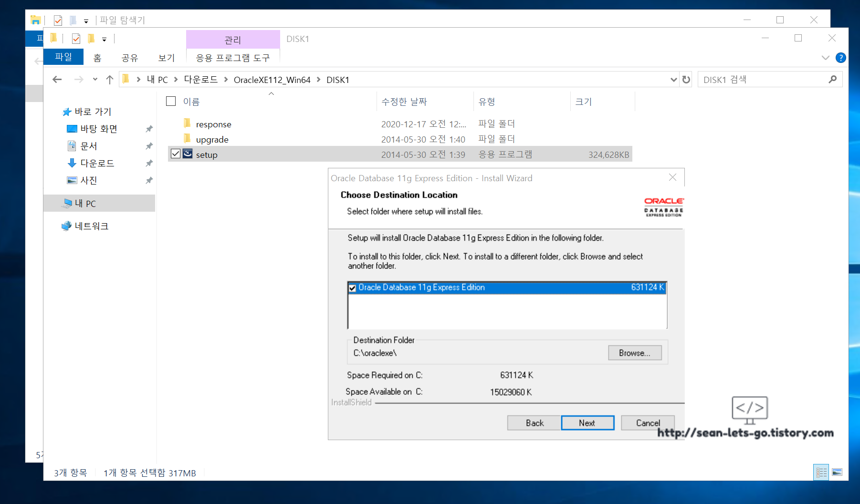
Task: Click Browse to change the destination folder
Action: click(635, 353)
